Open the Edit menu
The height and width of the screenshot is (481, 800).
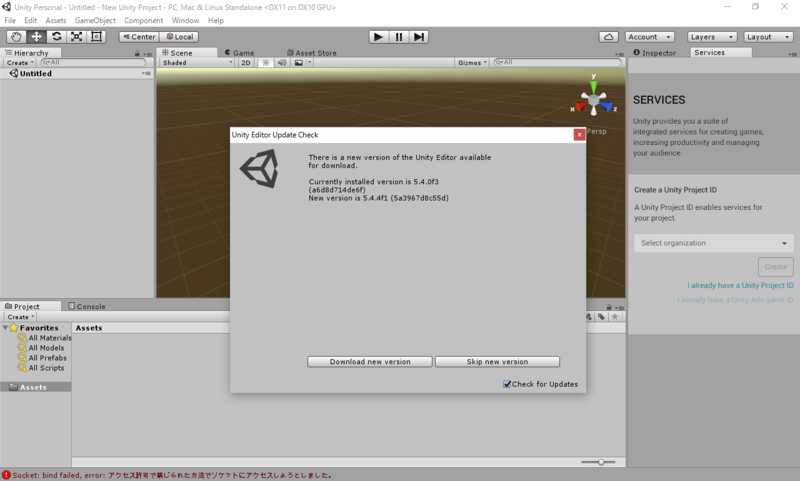(x=31, y=20)
